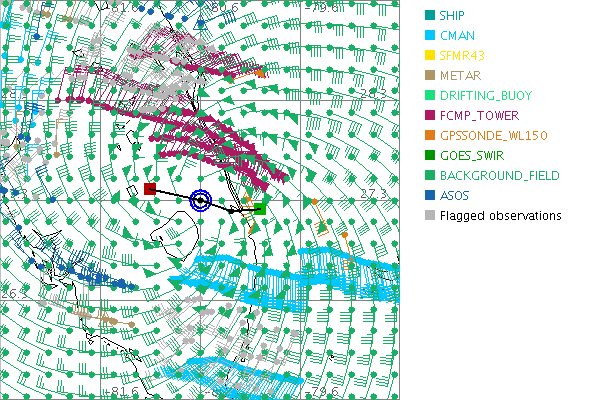Click the 27.3 latitude grid label
Viewport: 600px width, 400px height.
373,191
